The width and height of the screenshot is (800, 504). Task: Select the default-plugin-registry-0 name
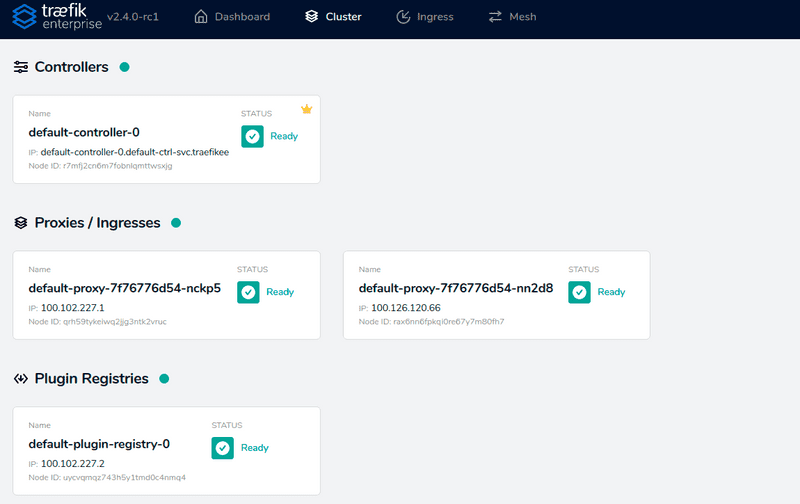point(99,444)
